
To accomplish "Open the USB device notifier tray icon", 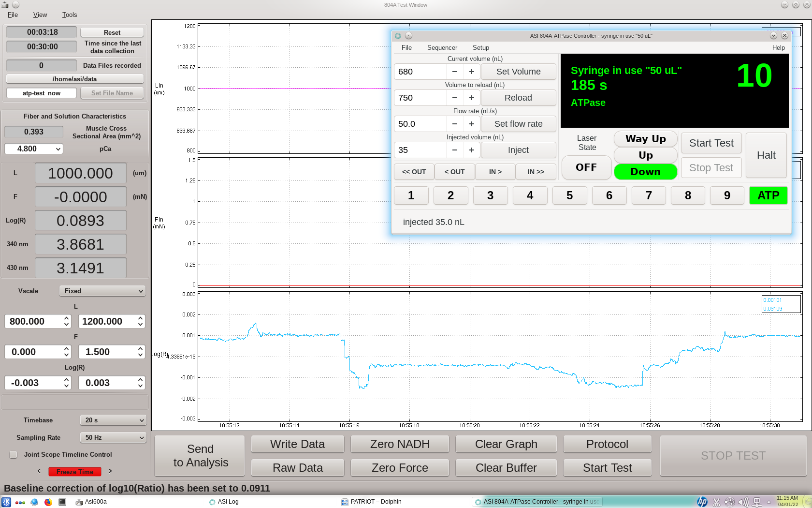I will pos(730,502).
